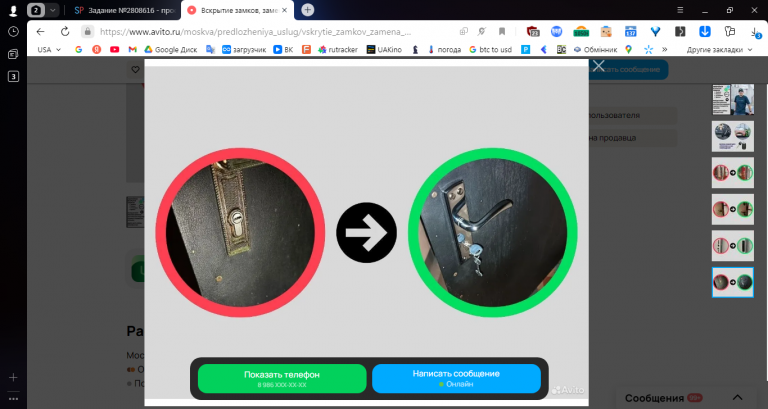Open the Google Translate bookmark icon
Image resolution: width=768 pixels, height=409 pixels.
210,49
